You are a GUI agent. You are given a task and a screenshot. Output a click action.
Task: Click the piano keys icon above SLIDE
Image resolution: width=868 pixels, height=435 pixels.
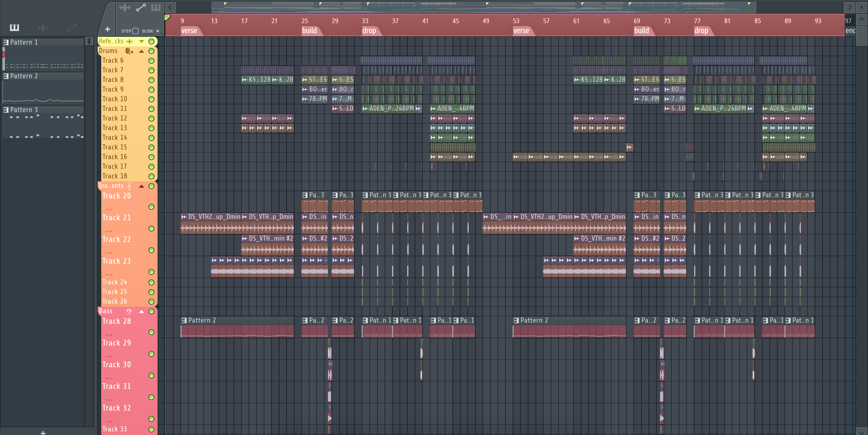[156, 8]
